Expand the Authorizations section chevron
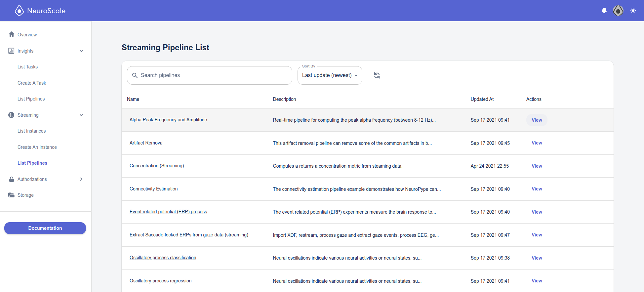 click(x=81, y=179)
